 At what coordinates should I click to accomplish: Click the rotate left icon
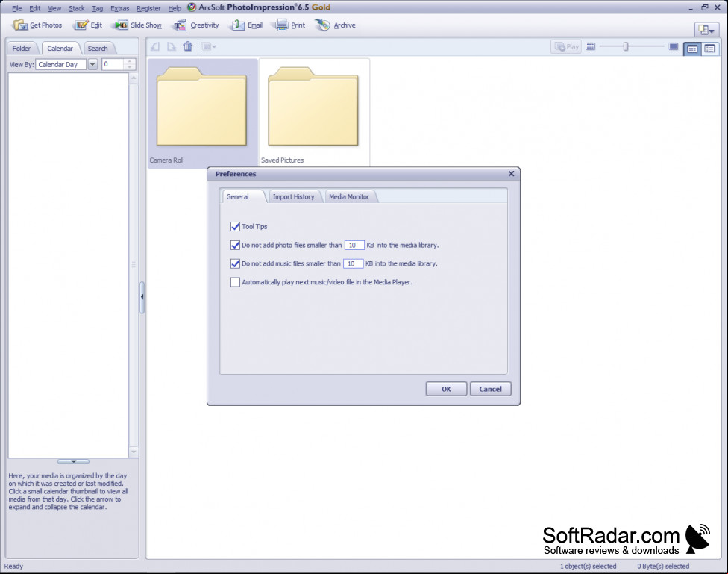click(156, 46)
